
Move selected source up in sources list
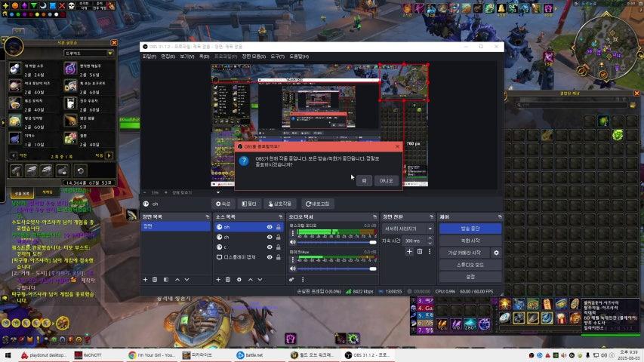[x=251, y=280]
